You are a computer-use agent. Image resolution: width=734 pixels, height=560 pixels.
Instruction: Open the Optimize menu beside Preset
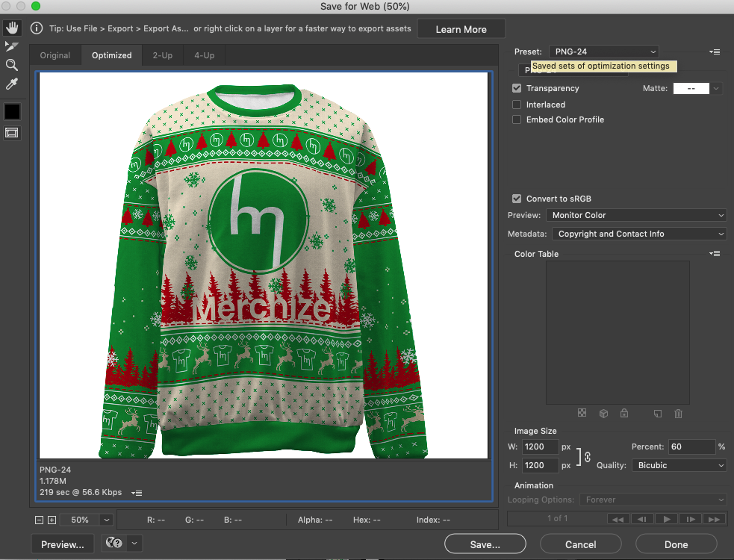pyautogui.click(x=715, y=52)
